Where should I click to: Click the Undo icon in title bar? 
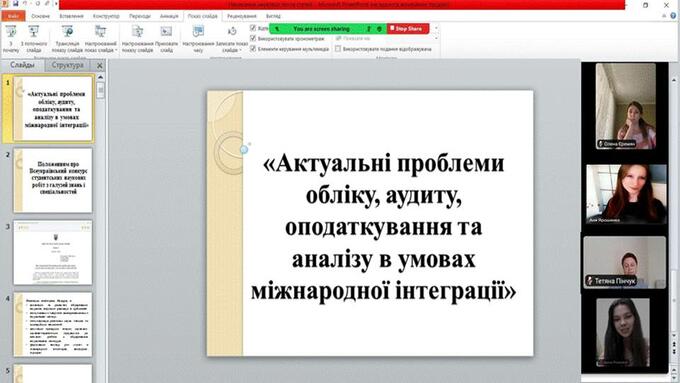pyautogui.click(x=25, y=4)
